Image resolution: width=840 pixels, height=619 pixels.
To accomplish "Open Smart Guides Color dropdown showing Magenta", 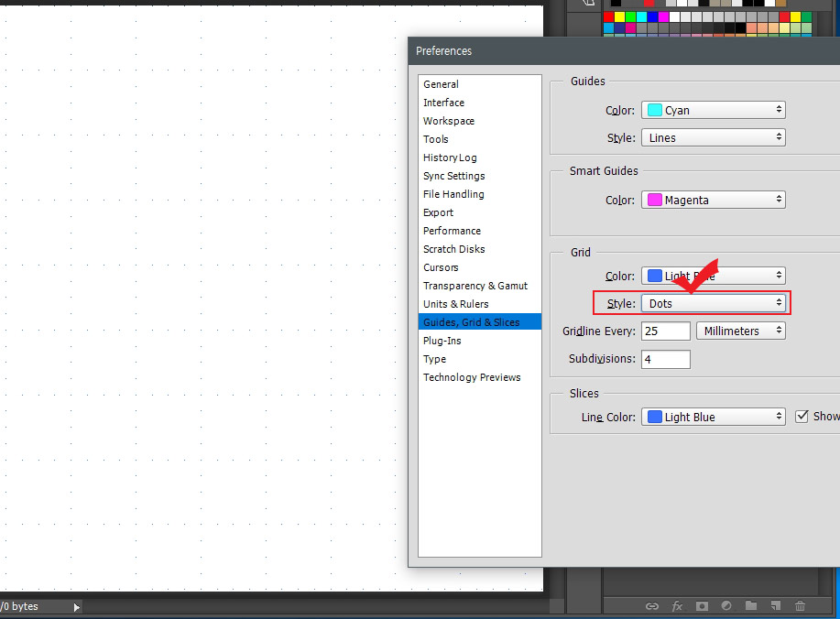I will tap(713, 200).
